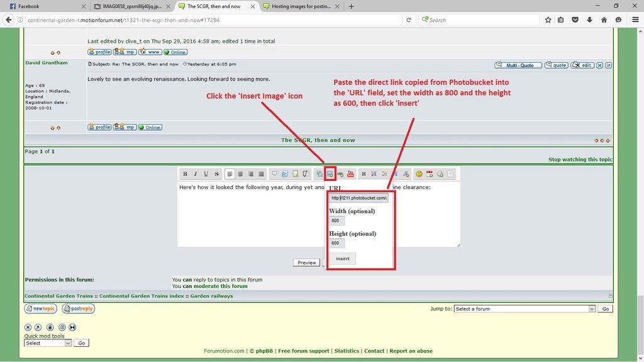Toggle bold formatting in the editor

click(185, 174)
